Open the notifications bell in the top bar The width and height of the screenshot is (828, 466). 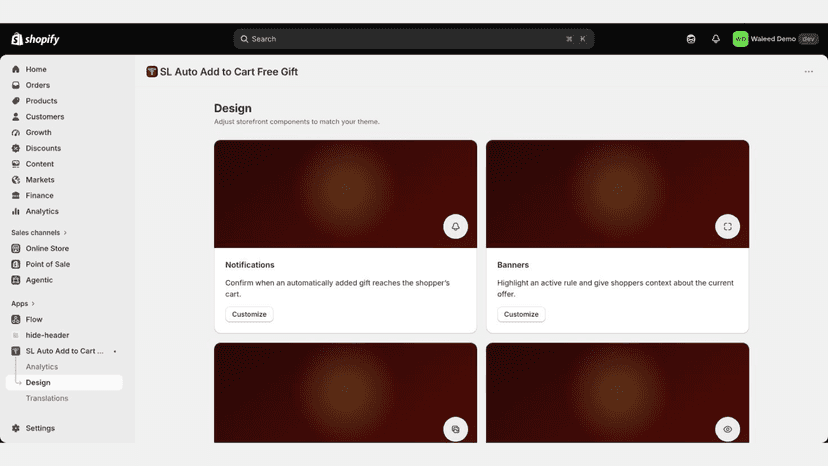[x=716, y=39]
